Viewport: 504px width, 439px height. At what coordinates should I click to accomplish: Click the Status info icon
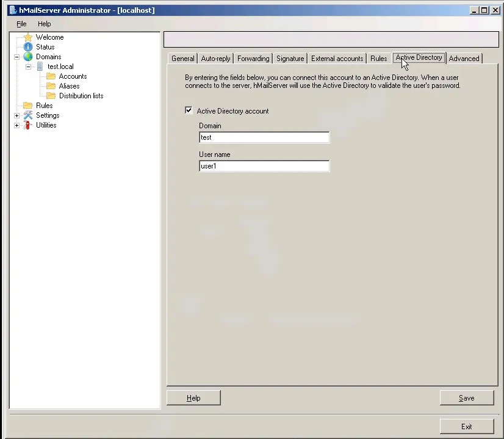[x=27, y=46]
